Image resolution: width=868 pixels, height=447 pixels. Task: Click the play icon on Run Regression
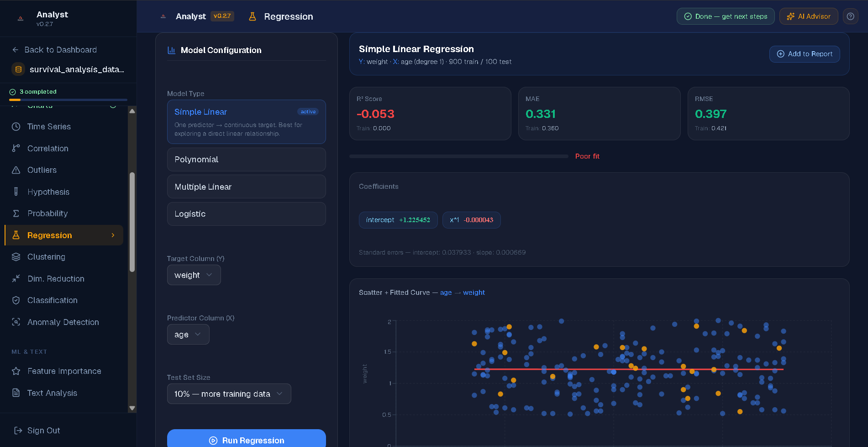[x=213, y=441]
